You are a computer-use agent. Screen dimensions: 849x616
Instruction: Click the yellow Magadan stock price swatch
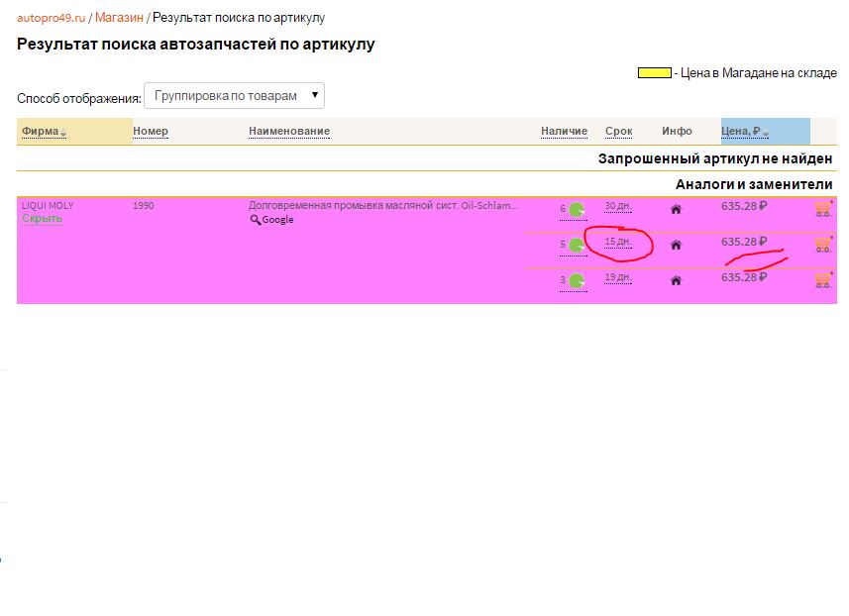[x=654, y=73]
